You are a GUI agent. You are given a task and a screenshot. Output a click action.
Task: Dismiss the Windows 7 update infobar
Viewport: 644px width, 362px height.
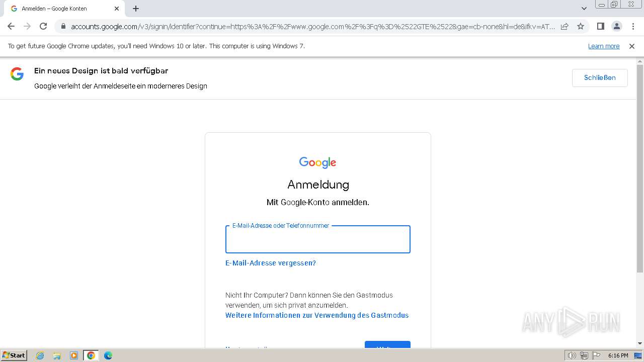pos(632,46)
